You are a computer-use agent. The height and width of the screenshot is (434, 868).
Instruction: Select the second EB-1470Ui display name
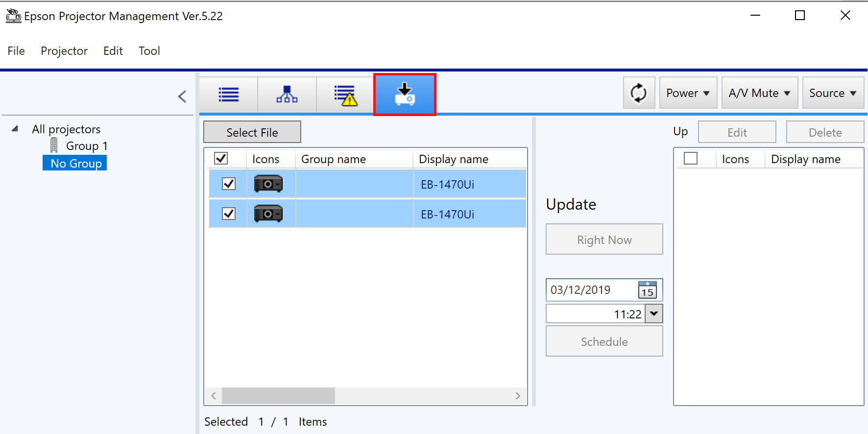448,215
